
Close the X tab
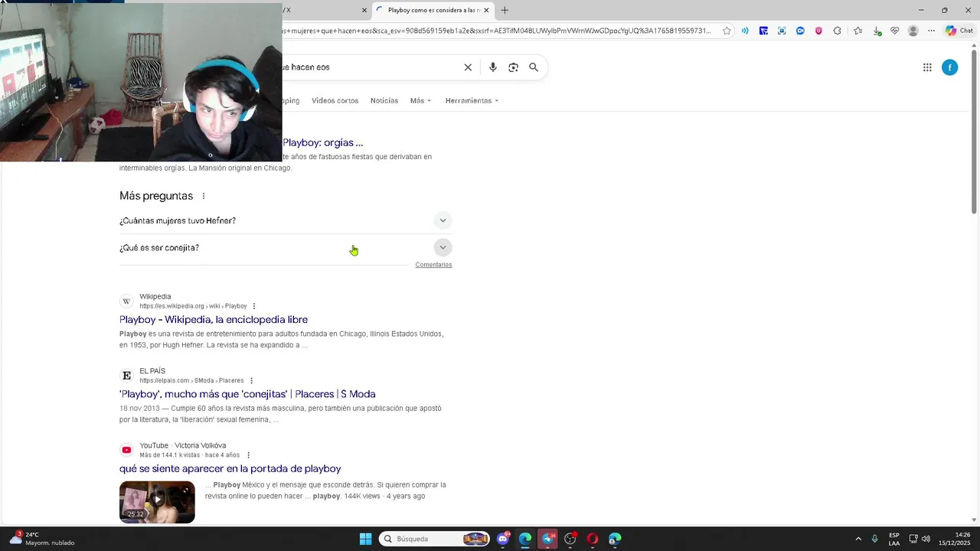pyautogui.click(x=364, y=10)
